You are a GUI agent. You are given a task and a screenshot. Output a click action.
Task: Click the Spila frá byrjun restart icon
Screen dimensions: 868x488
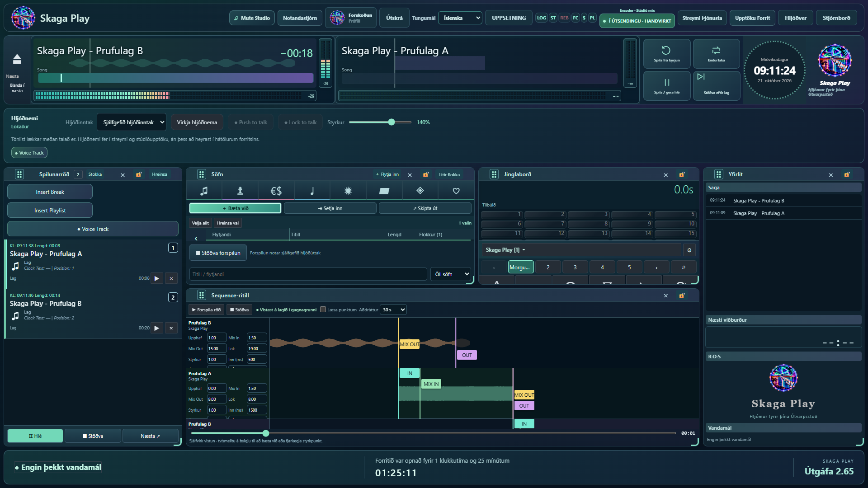point(666,53)
